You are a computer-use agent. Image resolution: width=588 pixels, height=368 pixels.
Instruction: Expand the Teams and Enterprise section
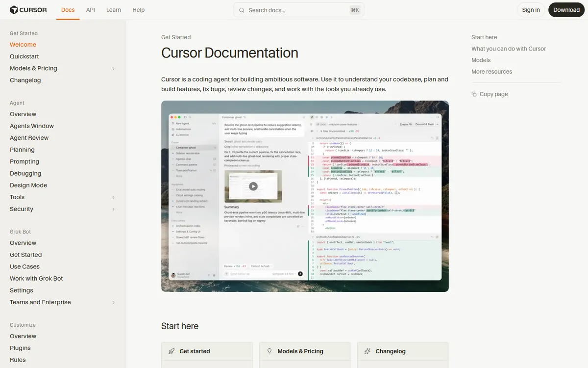tap(113, 303)
